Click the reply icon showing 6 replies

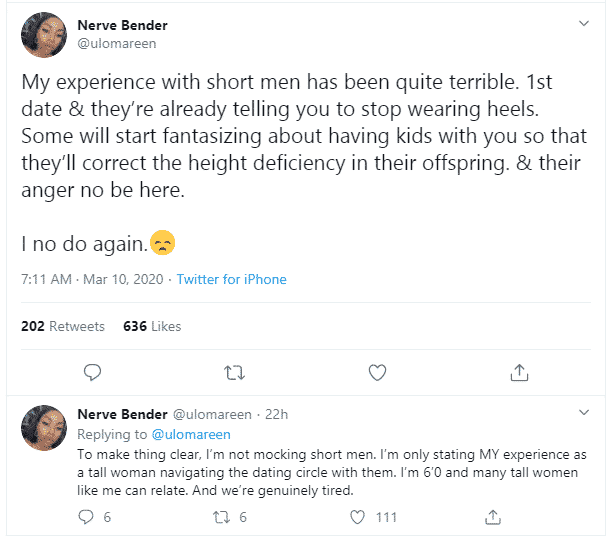click(87, 517)
